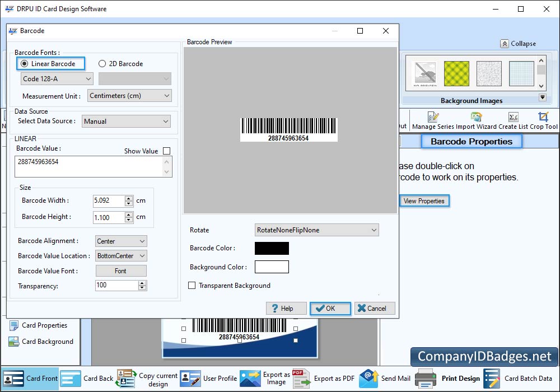Click the View Properties button
This screenshot has height=392, width=560.
pos(424,201)
